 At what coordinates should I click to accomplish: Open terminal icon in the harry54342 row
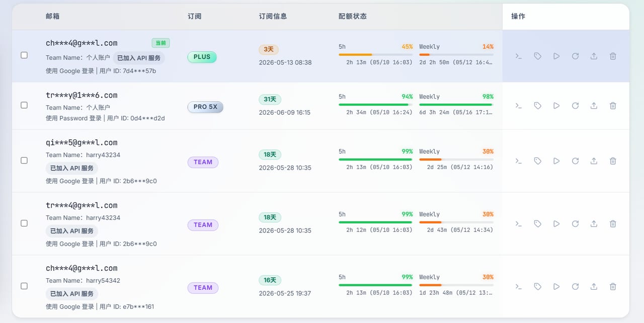(x=519, y=287)
